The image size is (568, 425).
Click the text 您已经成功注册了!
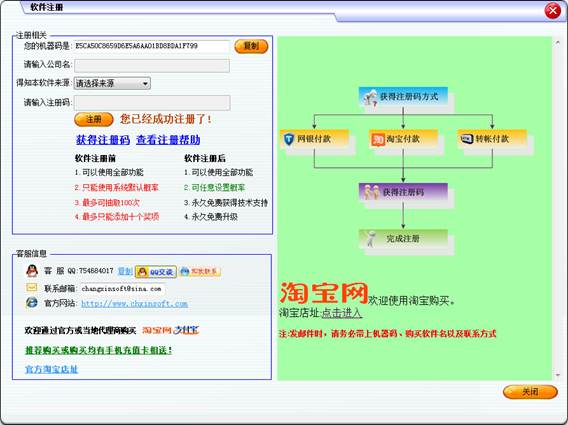click(x=166, y=119)
